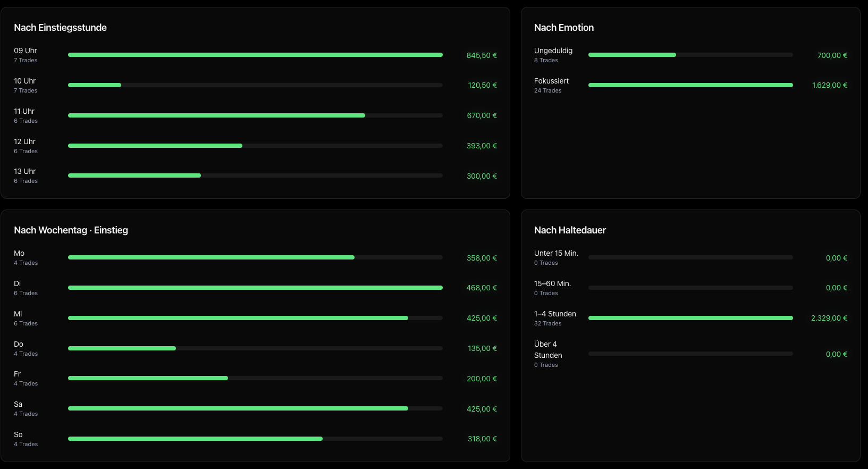Select the Fokussiert emotion label
The height and width of the screenshot is (469, 868).
551,81
